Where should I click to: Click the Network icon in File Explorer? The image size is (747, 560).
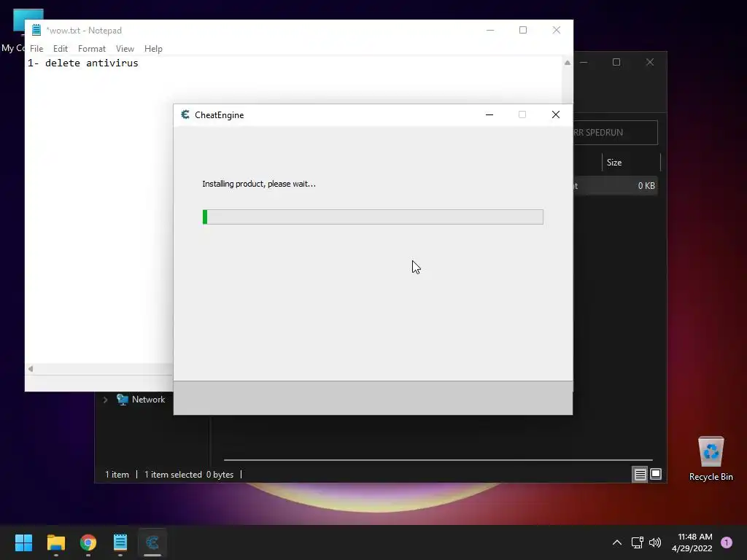pos(123,400)
